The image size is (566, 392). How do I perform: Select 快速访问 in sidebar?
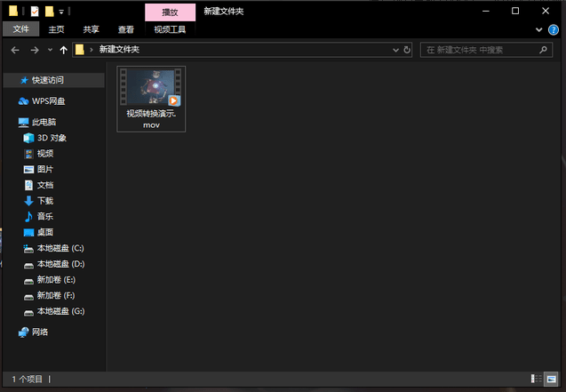(x=54, y=80)
